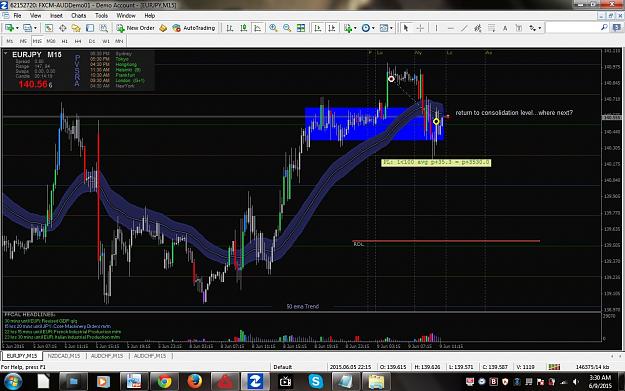625x391 pixels.
Task: Open the Insert menu
Action: (x=56, y=16)
